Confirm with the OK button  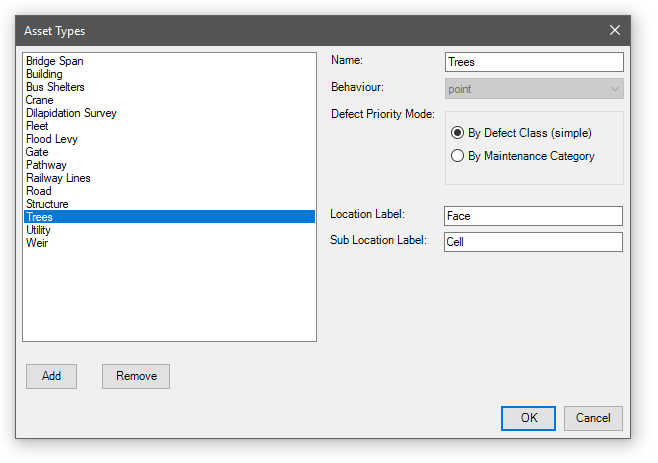coord(528,418)
